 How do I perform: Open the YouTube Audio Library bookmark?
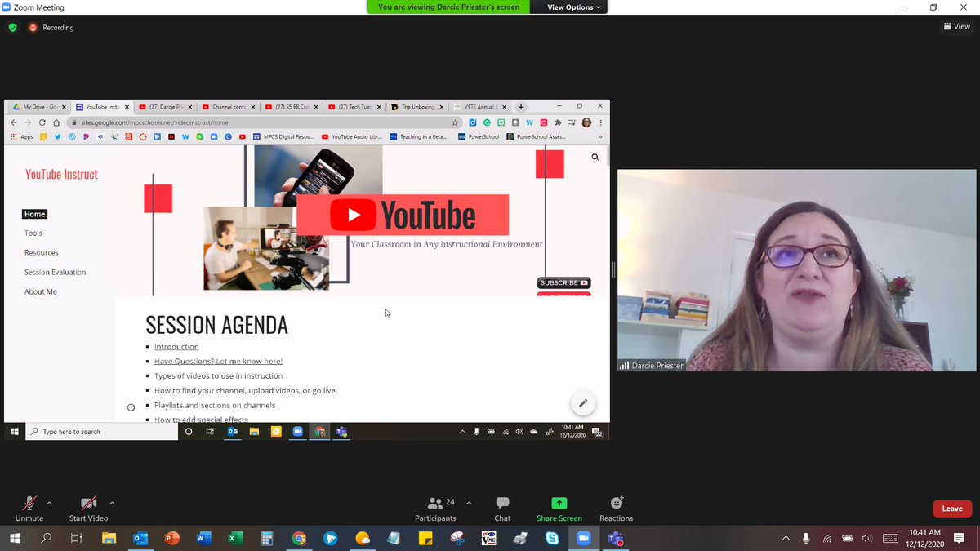pos(352,136)
